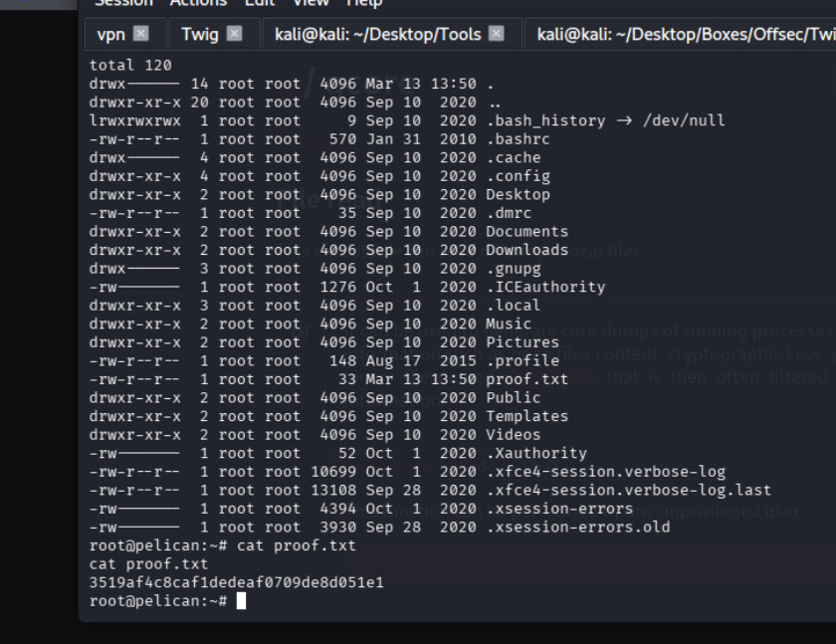
Task: Open the Actions menu
Action: point(198,3)
